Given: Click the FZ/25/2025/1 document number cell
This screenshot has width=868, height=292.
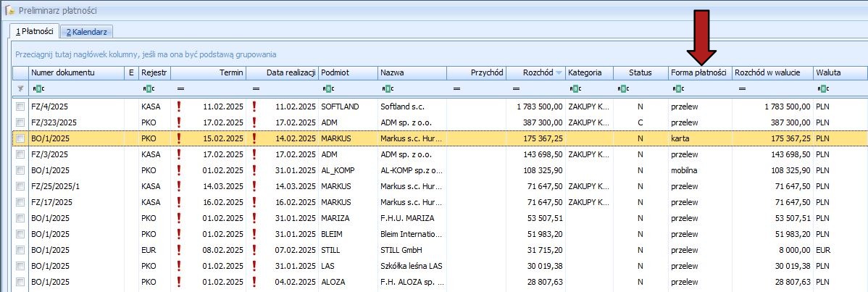Looking at the screenshot, I should pos(76,187).
